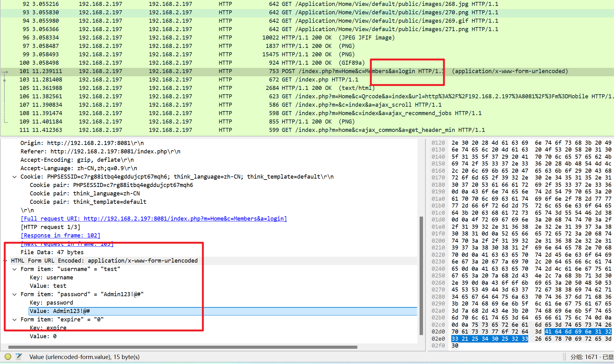Select the Key: password row

pyautogui.click(x=51, y=303)
